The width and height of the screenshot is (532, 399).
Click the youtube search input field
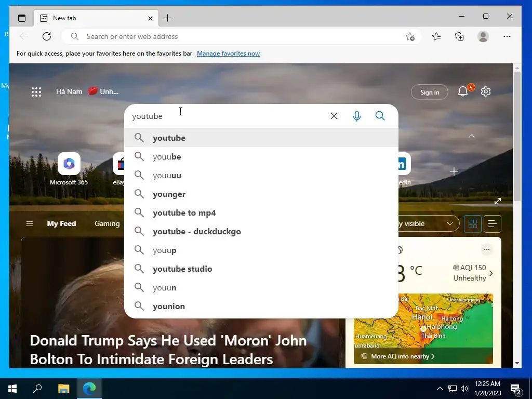(228, 116)
